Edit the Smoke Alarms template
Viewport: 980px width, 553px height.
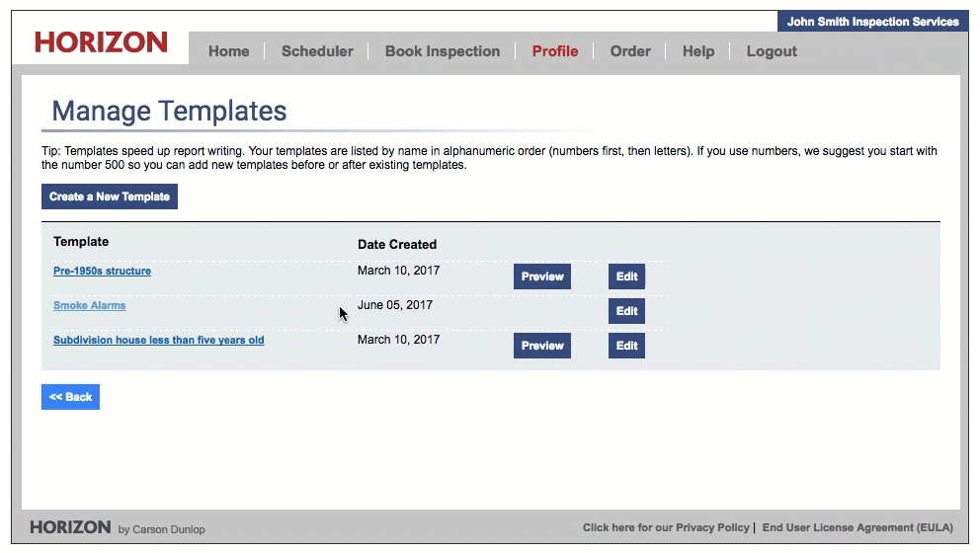coord(626,311)
